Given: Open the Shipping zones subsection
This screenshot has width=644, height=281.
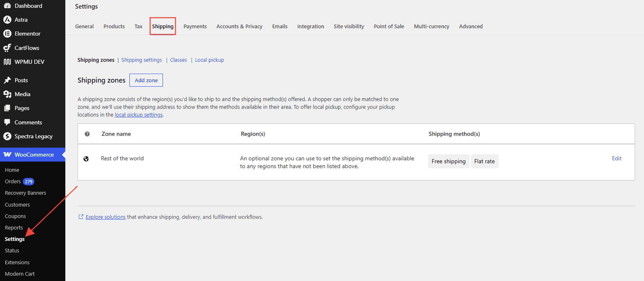Looking at the screenshot, I should 96,60.
